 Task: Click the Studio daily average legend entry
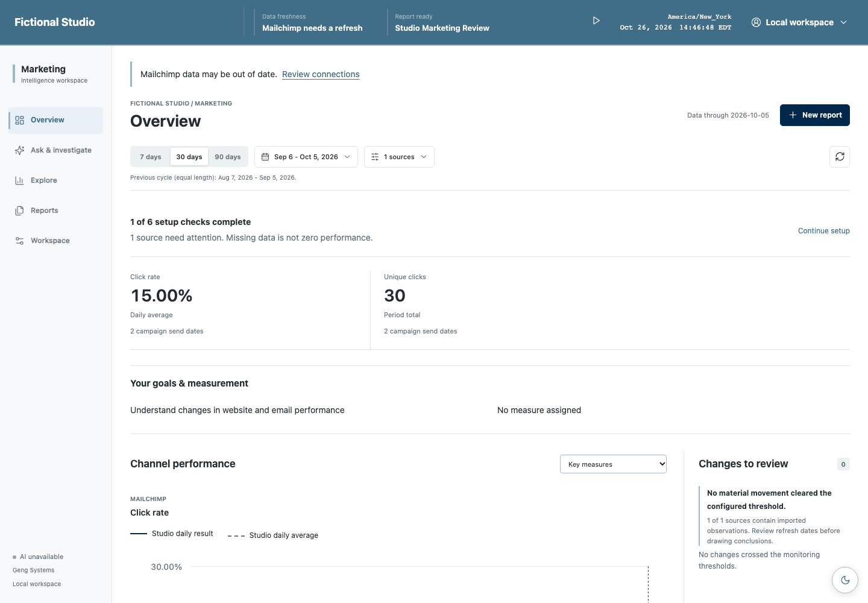pos(273,535)
